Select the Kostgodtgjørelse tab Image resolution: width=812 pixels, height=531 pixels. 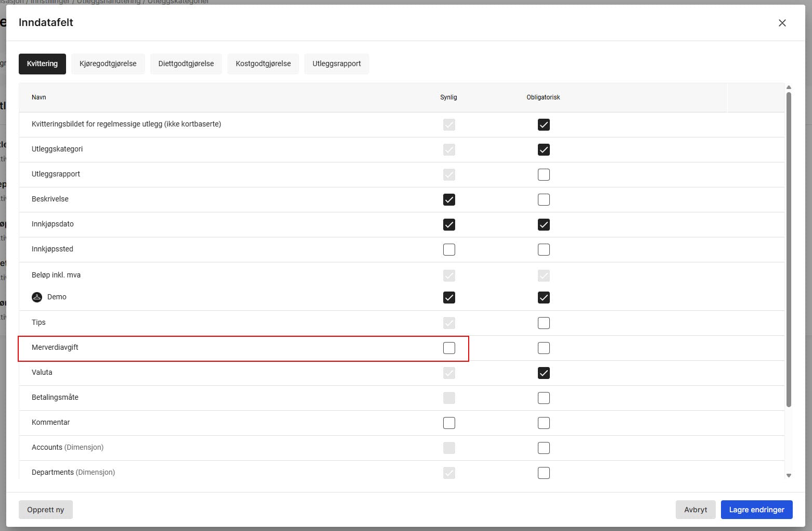263,64
